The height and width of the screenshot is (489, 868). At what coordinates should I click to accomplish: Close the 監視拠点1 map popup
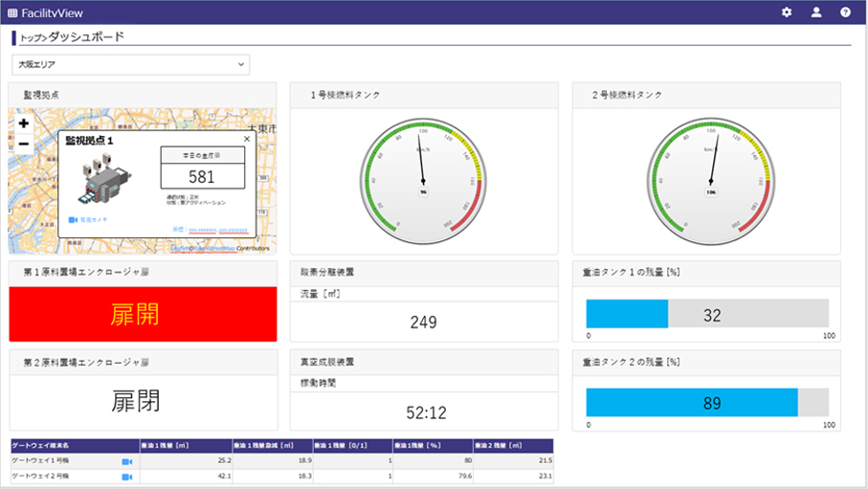(247, 139)
